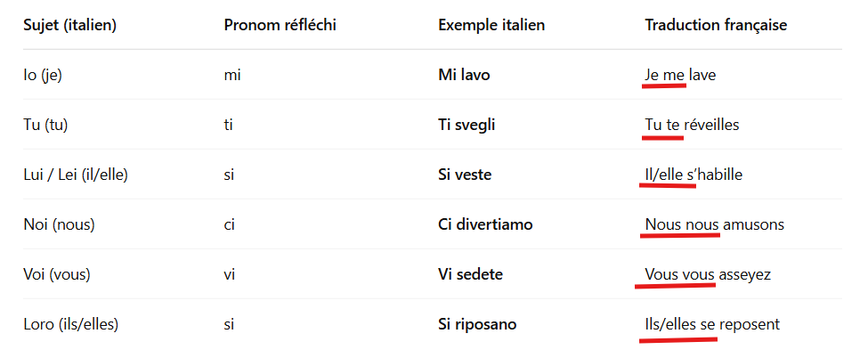Click the "Loro (ils/elles)" subject cell
The height and width of the screenshot is (358, 868).
click(71, 324)
